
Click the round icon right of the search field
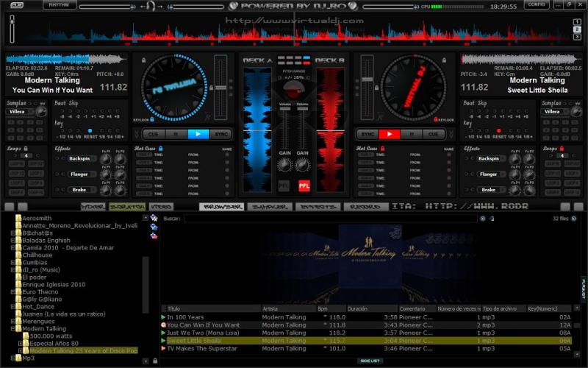(483, 218)
